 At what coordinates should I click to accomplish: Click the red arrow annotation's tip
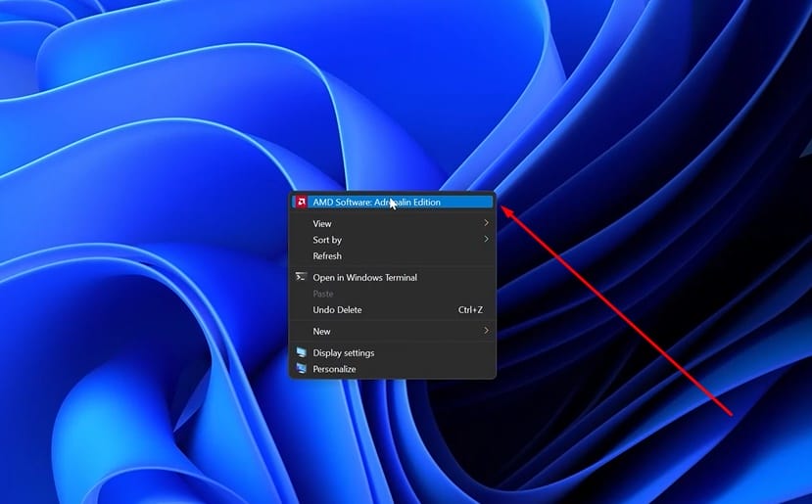(502, 207)
